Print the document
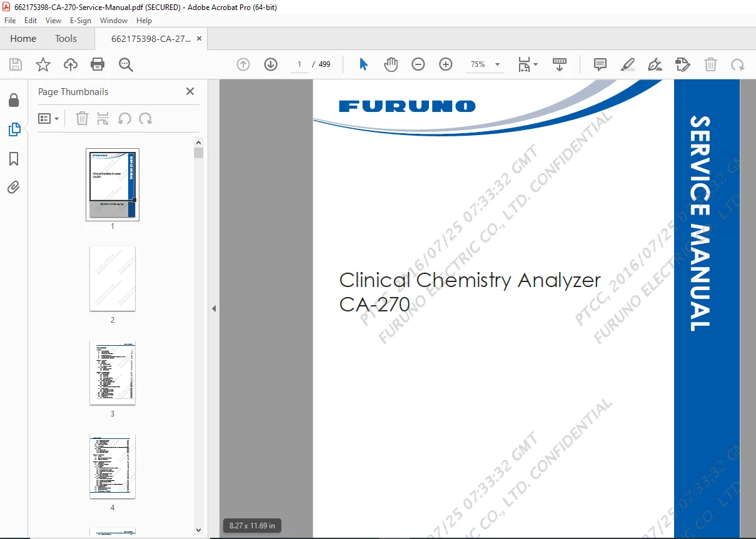This screenshot has width=756, height=539. coord(98,64)
